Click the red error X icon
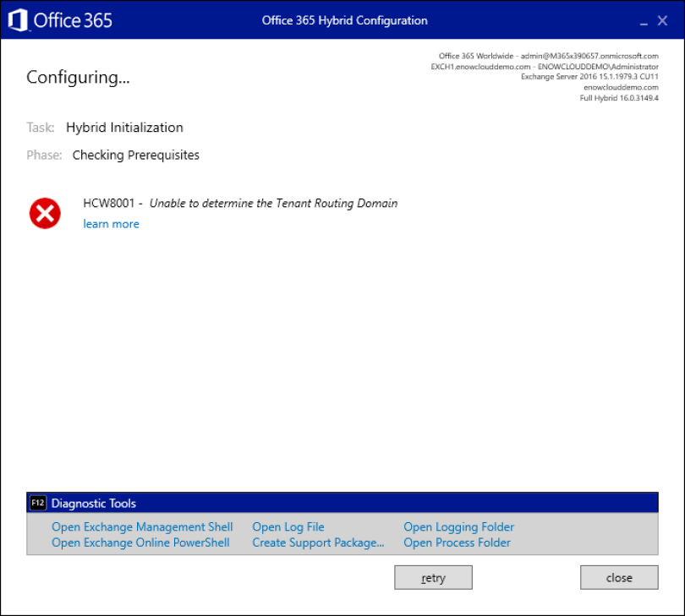This screenshot has width=685, height=616. click(x=45, y=213)
